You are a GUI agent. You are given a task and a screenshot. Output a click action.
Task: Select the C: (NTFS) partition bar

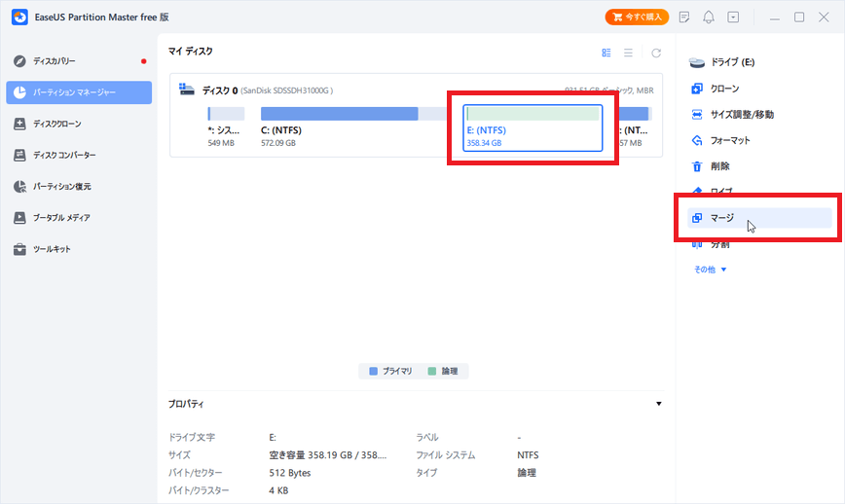(339, 128)
